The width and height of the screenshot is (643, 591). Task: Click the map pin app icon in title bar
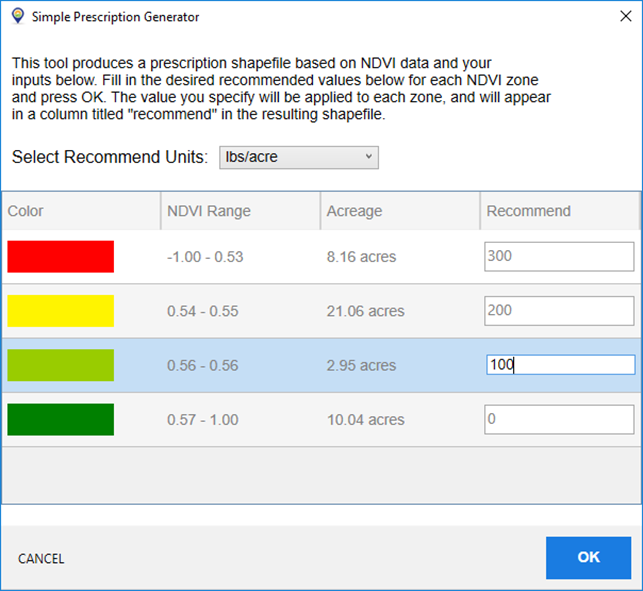[x=18, y=17]
